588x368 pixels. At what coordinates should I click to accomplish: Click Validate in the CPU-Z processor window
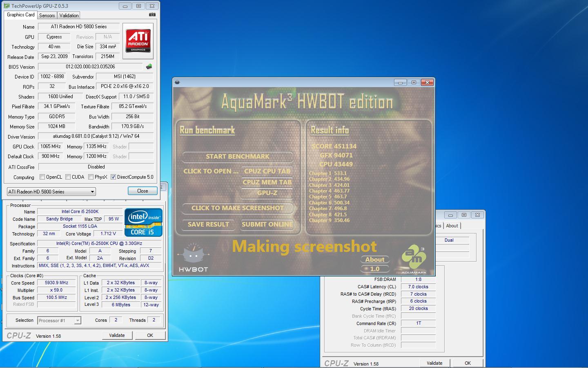click(117, 335)
